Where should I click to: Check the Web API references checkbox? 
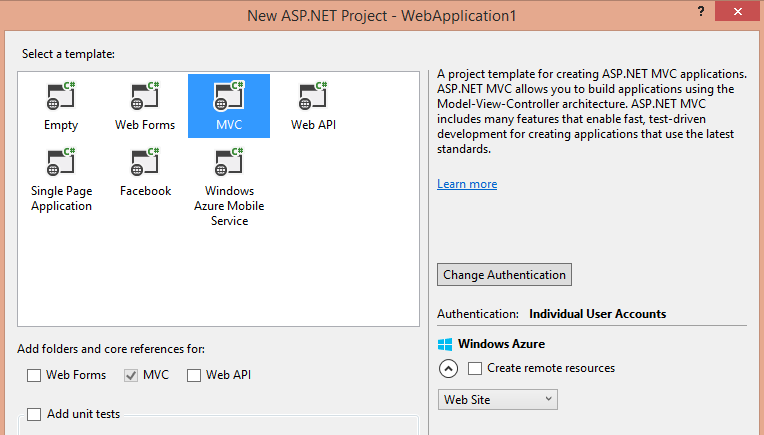point(193,375)
